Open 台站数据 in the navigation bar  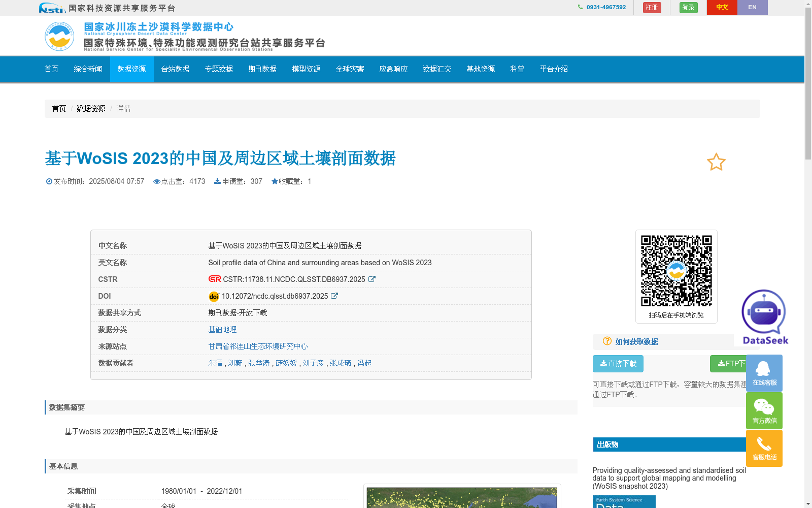tap(175, 69)
